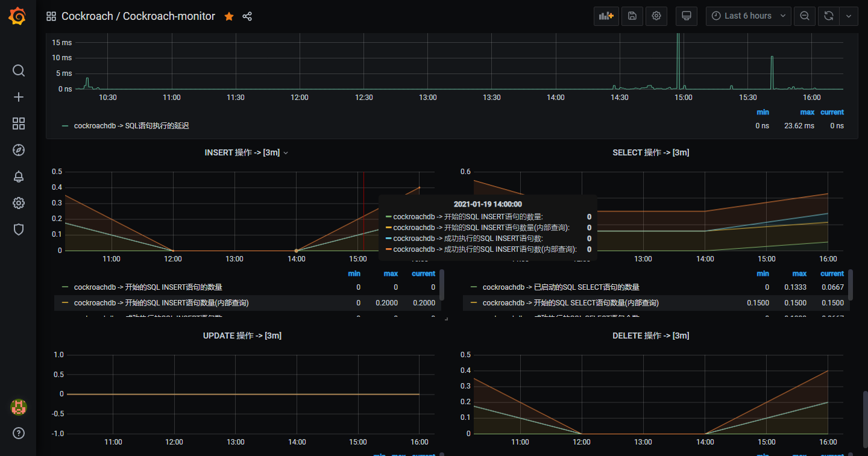The height and width of the screenshot is (456, 868).
Task: Open the Grafana home logo
Action: click(x=17, y=16)
